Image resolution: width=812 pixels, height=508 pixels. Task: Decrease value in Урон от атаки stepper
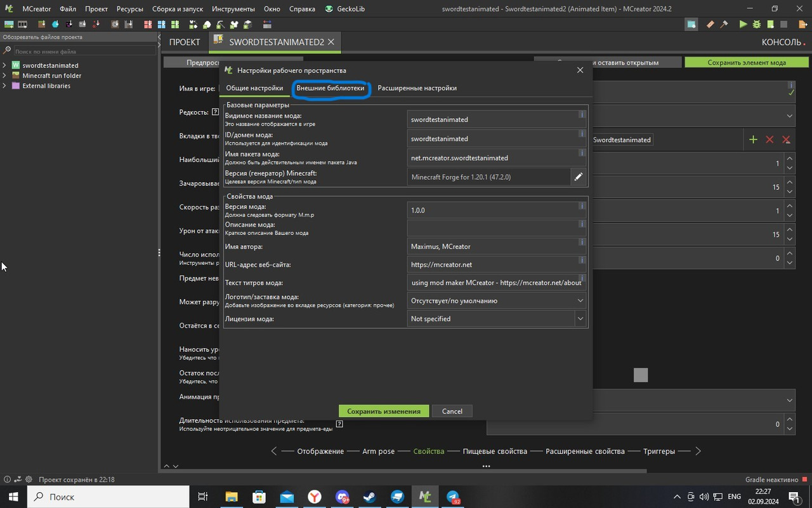point(790,239)
